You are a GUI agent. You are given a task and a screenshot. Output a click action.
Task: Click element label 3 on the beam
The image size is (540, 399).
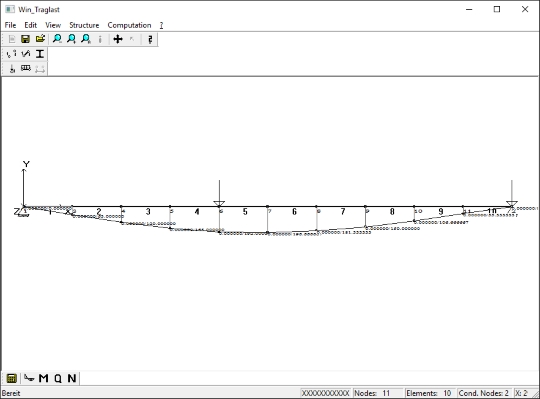148,211
